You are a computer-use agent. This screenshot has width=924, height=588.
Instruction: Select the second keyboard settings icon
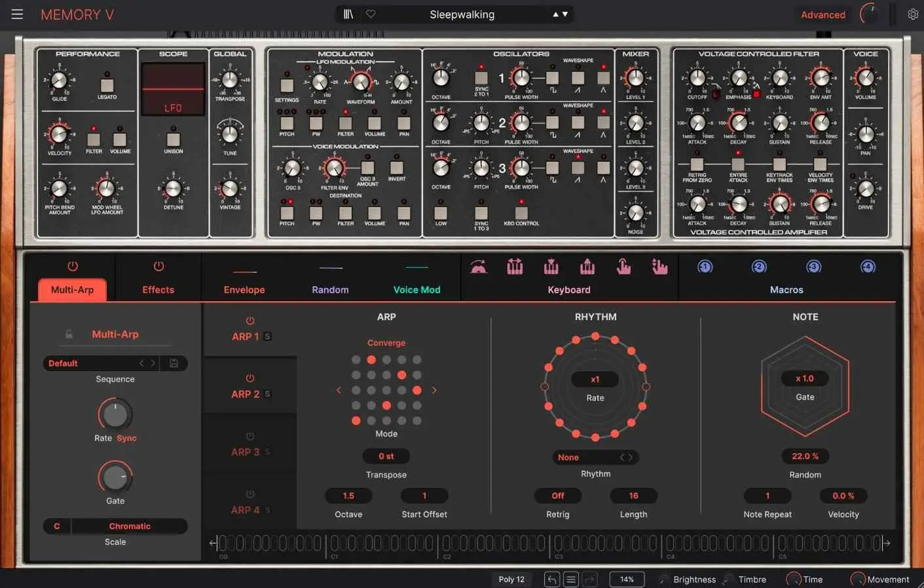click(515, 266)
